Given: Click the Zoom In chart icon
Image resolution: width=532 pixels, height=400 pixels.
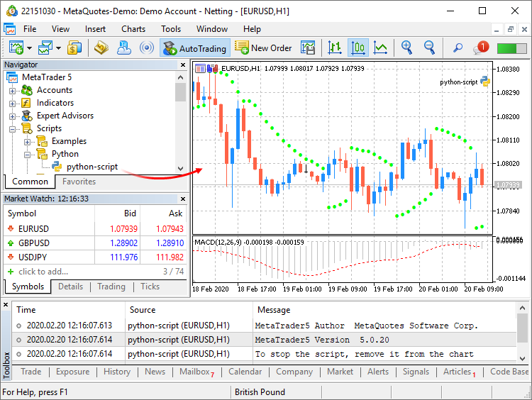Looking at the screenshot, I should (x=406, y=48).
